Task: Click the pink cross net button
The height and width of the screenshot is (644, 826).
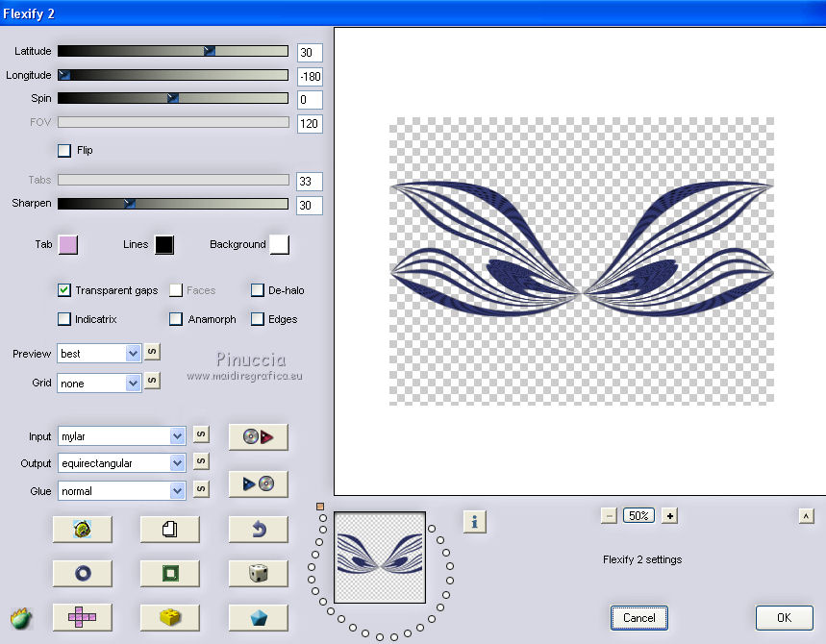Action: 82,617
